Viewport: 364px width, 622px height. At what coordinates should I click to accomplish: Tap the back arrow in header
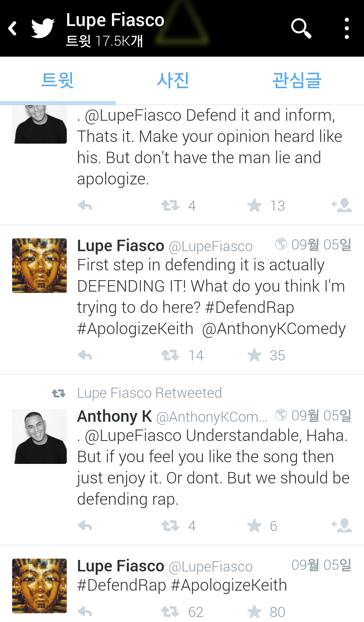(12, 28)
